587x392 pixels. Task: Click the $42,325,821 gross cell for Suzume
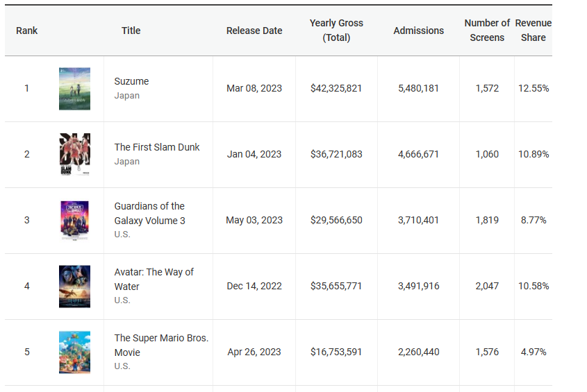pyautogui.click(x=336, y=89)
